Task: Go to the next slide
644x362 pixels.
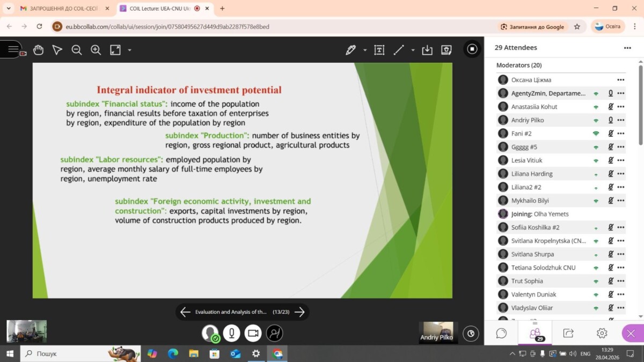Action: pyautogui.click(x=300, y=312)
